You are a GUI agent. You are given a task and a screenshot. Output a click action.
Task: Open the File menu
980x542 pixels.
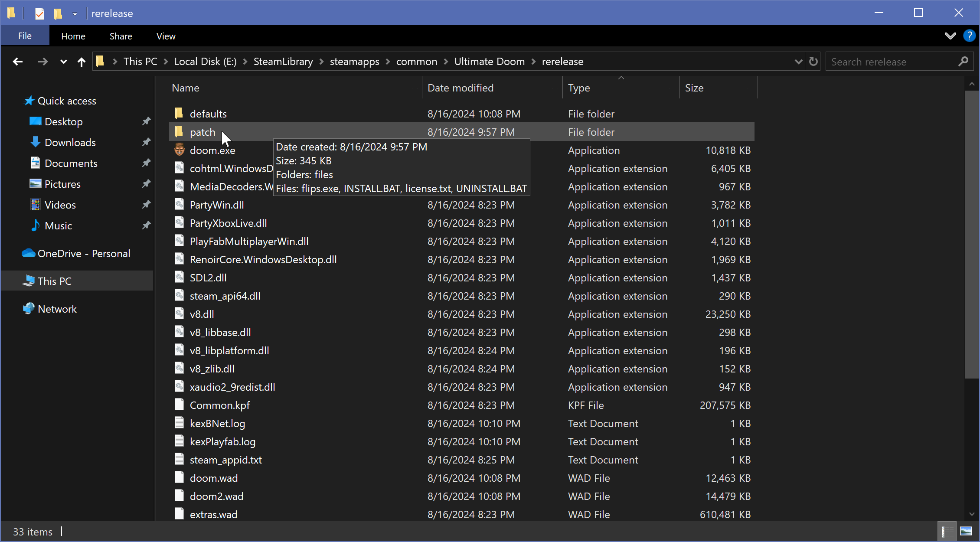pyautogui.click(x=25, y=36)
